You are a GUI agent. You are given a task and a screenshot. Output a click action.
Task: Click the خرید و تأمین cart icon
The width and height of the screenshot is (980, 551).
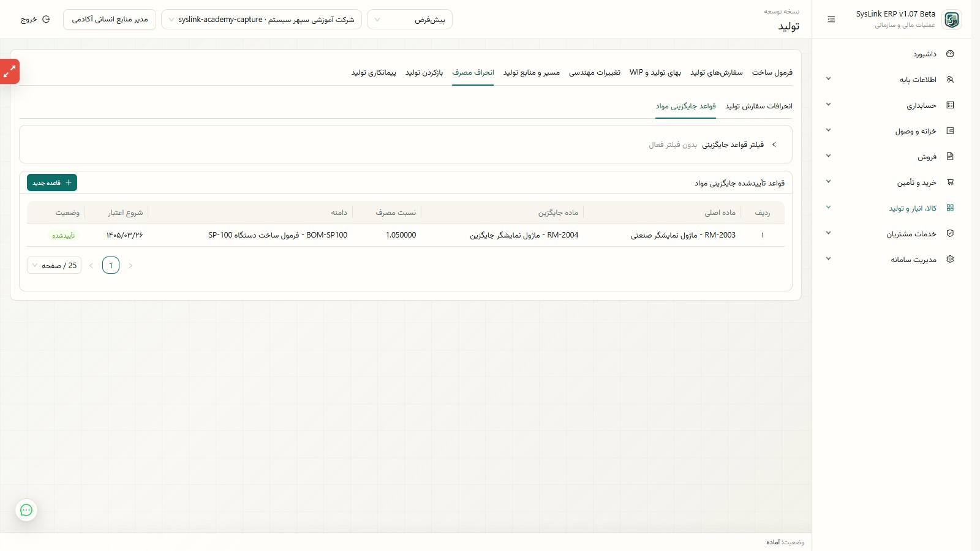pyautogui.click(x=950, y=182)
